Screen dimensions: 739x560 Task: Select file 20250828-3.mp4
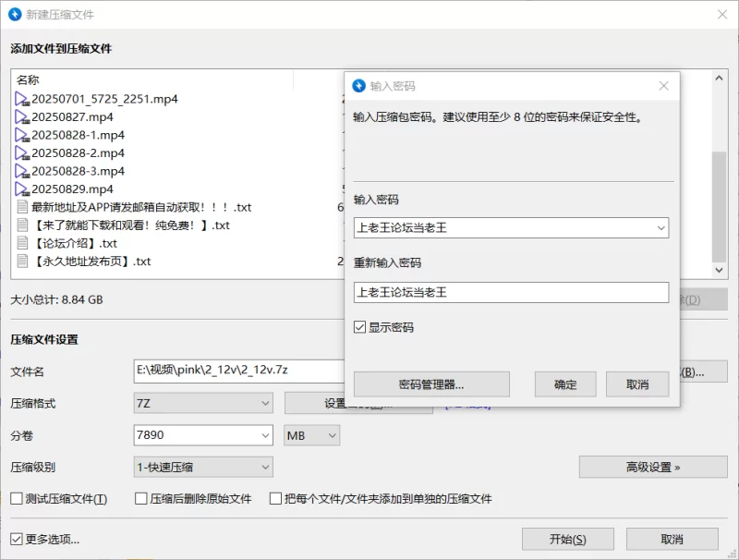click(x=79, y=171)
